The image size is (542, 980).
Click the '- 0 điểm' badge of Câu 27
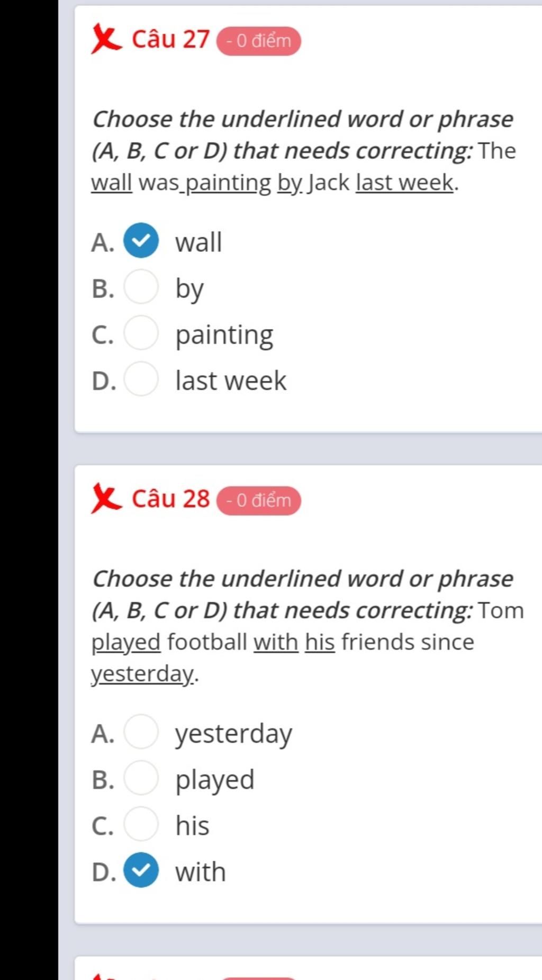point(259,41)
